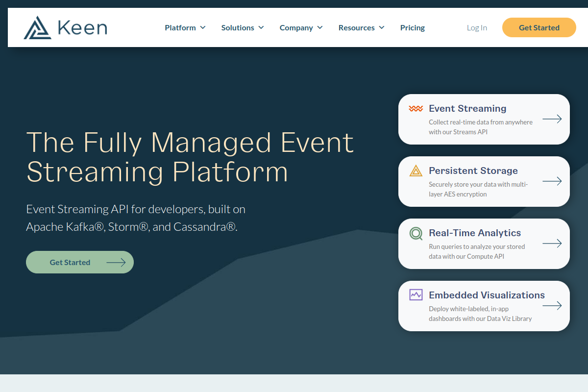The height and width of the screenshot is (392, 588).
Task: Click text 'with our Streams API'
Action: [458, 132]
